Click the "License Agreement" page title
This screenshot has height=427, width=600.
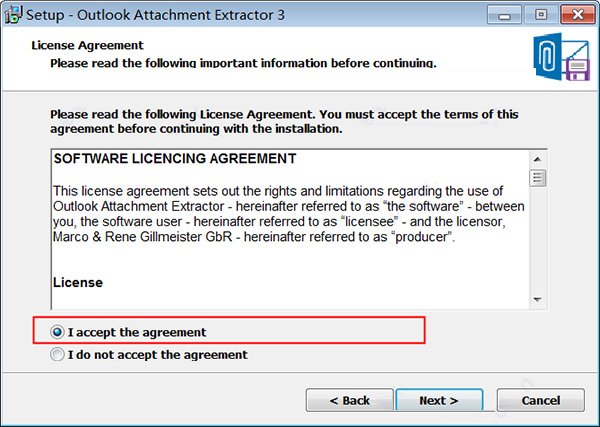(x=88, y=45)
